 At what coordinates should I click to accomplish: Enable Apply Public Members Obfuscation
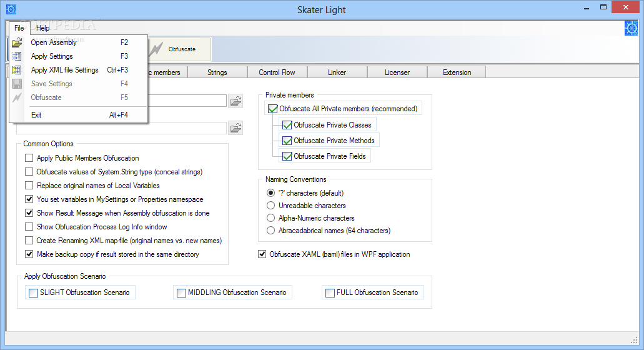coord(29,158)
